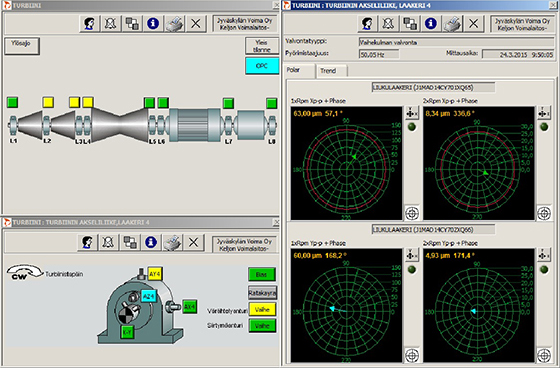Click axis scale icon of 1xRpm Xp-p plot

click(x=411, y=113)
